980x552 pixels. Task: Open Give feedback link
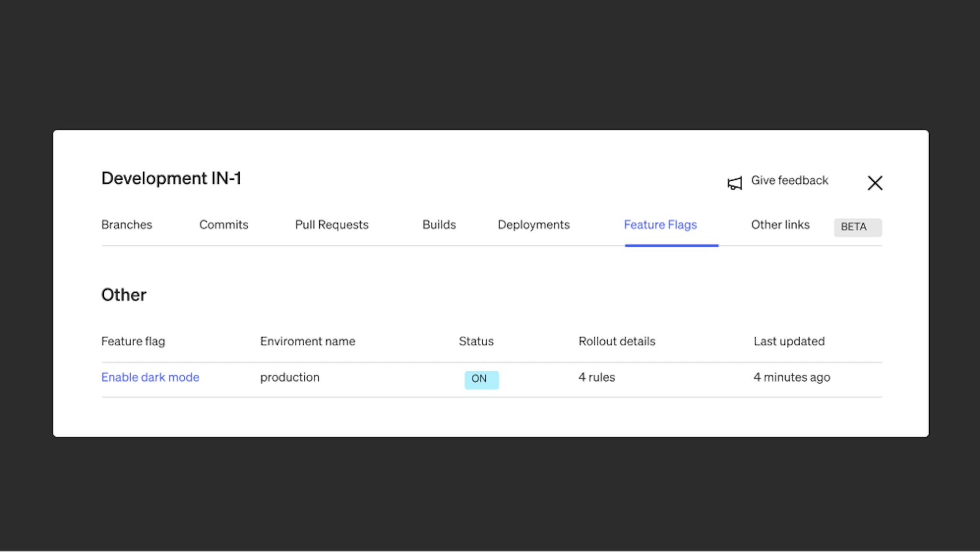[x=789, y=180]
